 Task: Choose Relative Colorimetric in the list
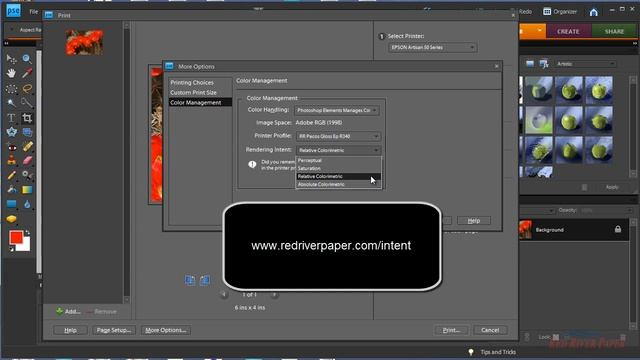click(338, 176)
